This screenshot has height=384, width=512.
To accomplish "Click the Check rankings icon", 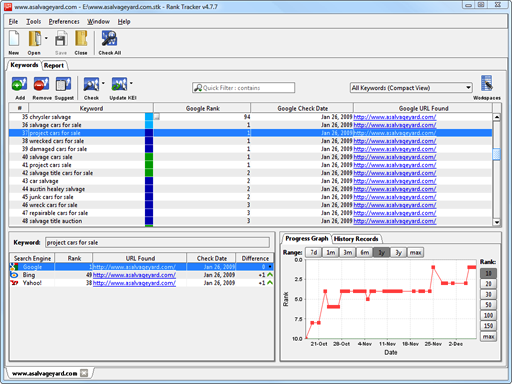I will pos(91,84).
